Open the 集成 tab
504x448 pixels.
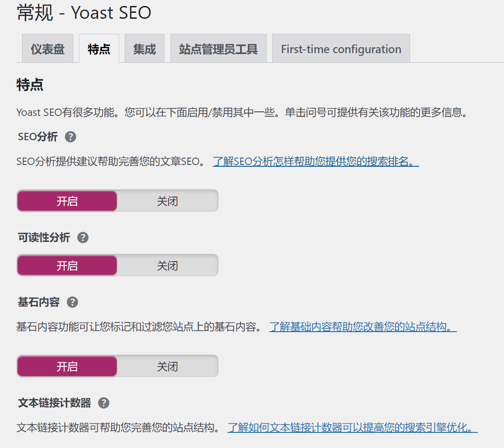point(144,48)
